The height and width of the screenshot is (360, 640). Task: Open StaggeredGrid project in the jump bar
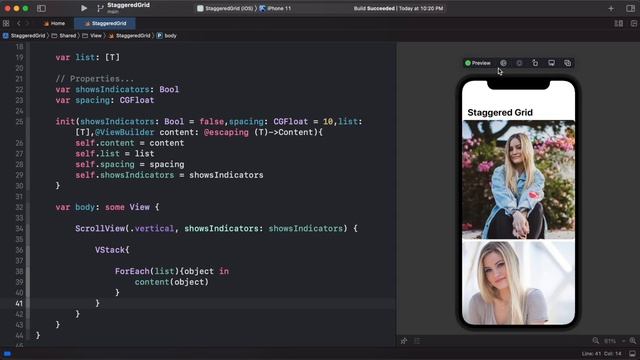(x=24, y=36)
